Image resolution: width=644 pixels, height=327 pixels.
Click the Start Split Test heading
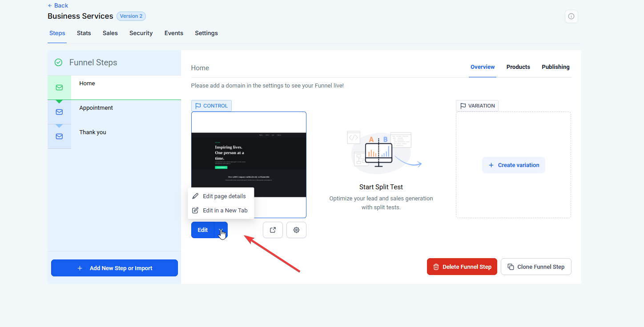[x=381, y=187]
